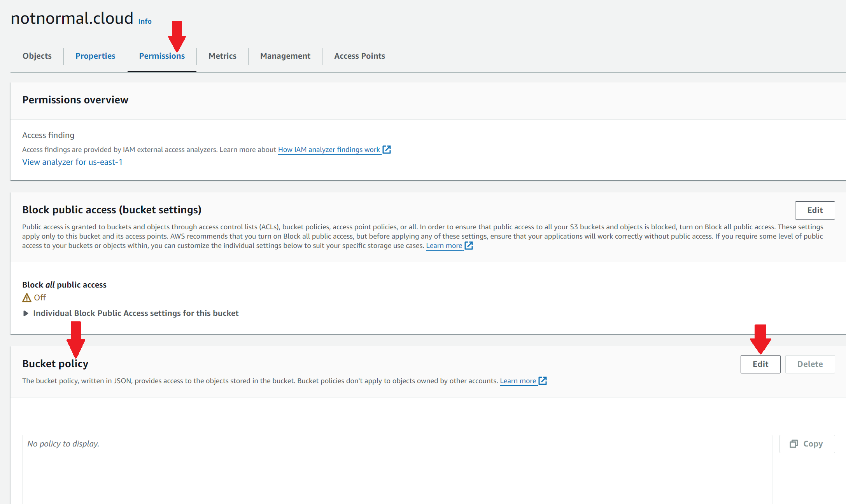846x504 pixels.
Task: Switch to the Properties tab
Action: 95,56
